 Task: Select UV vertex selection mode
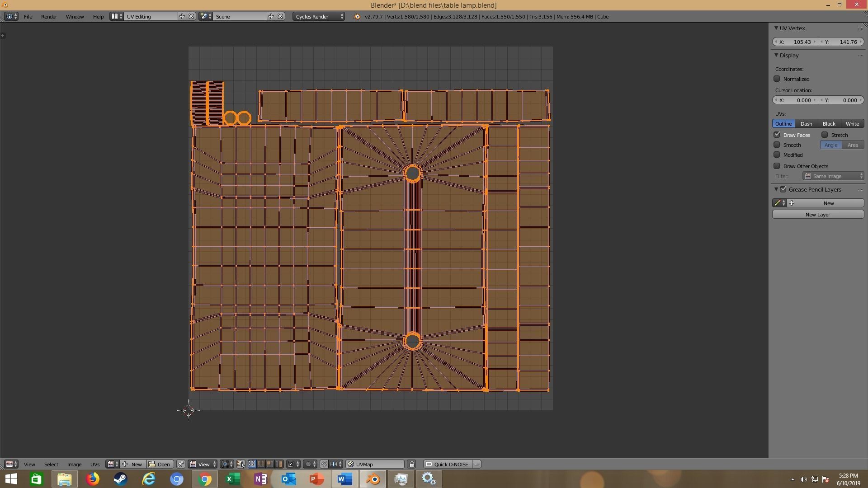[252, 464]
